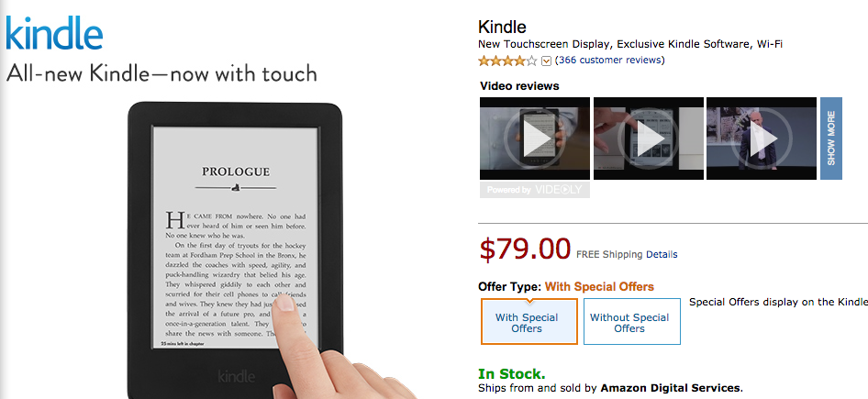Open free shipping Details link
This screenshot has height=399, width=868.
click(662, 255)
